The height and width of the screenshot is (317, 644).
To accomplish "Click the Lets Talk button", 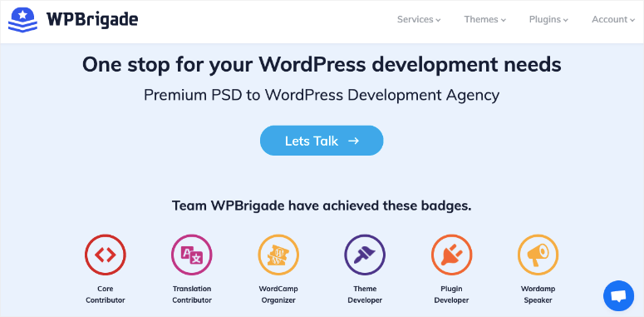I will (322, 141).
